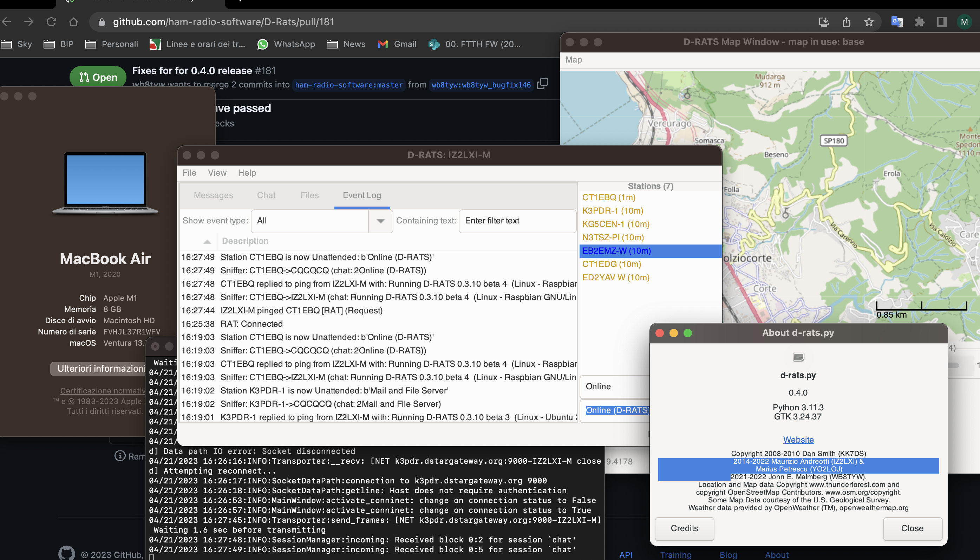Click the Google Translate toolbar icon
980x560 pixels.
click(x=896, y=22)
